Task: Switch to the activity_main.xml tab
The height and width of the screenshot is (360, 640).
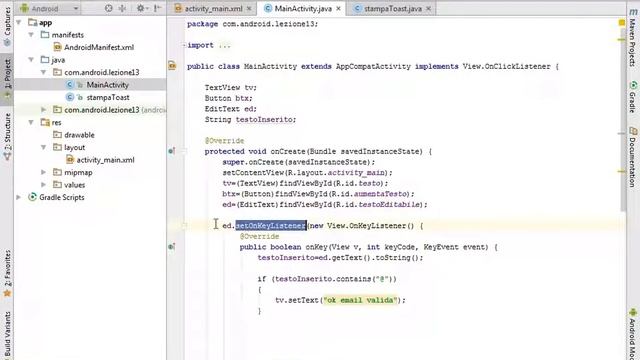Action: [x=213, y=9]
